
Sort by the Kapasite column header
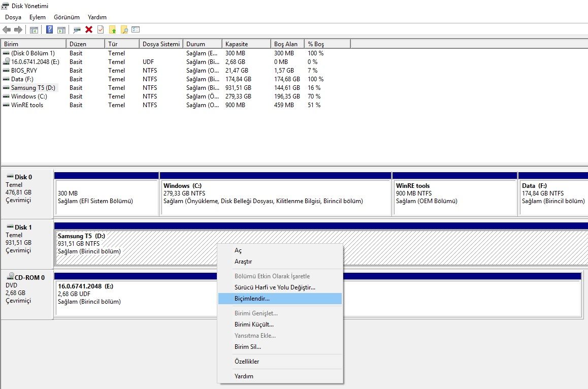(246, 44)
